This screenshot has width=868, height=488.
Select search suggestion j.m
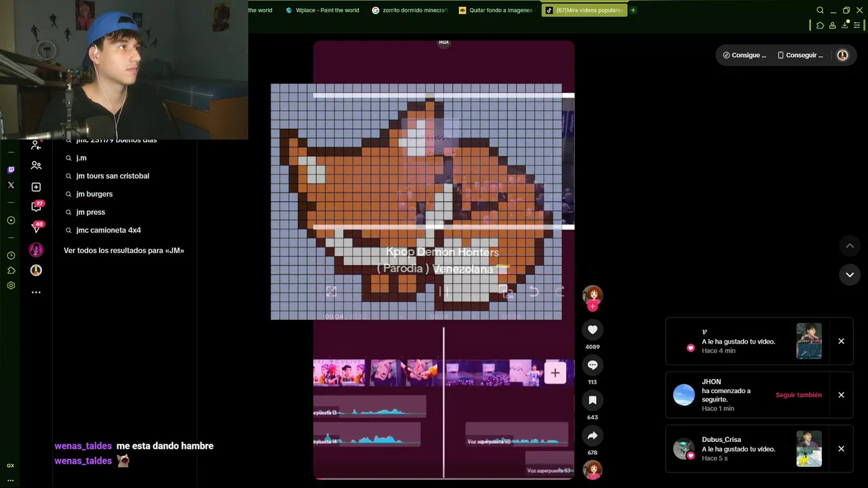(81, 158)
